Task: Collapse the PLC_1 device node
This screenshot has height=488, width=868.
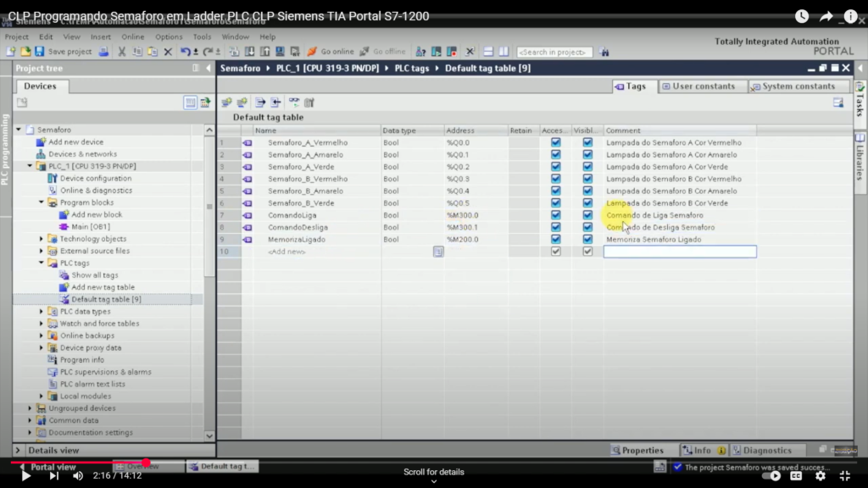Action: pyautogui.click(x=30, y=166)
